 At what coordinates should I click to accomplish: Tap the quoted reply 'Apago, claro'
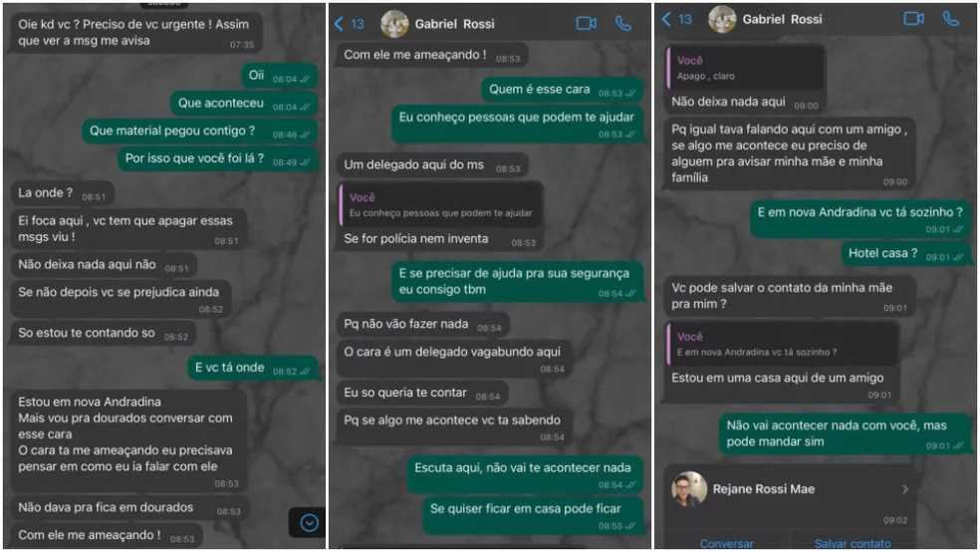coord(745,68)
